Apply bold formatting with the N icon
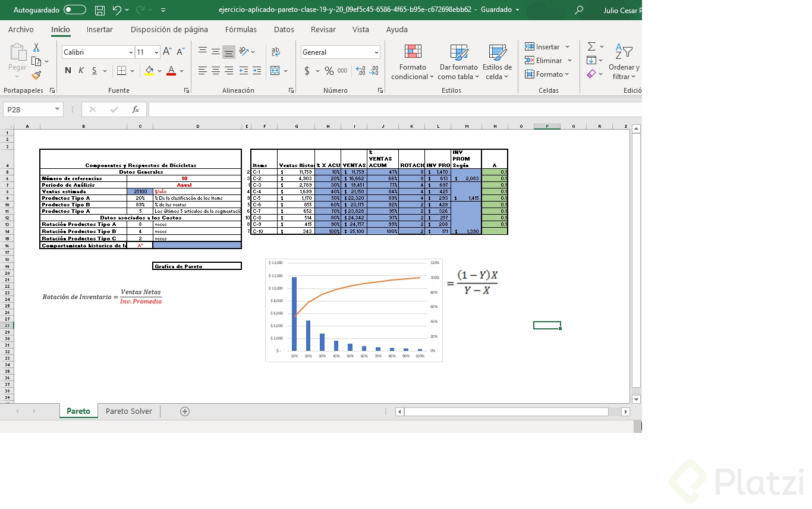This screenshot has height=509, width=812. [67, 70]
